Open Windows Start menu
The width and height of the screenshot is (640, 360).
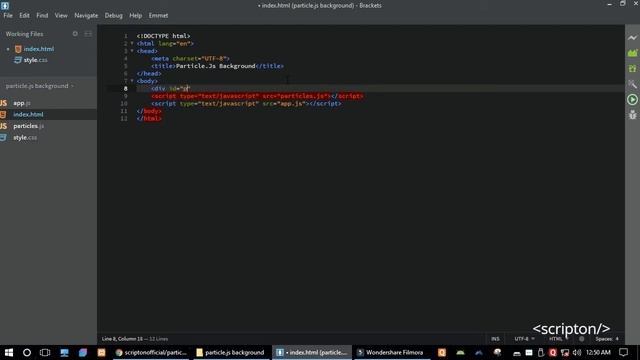coord(9,352)
